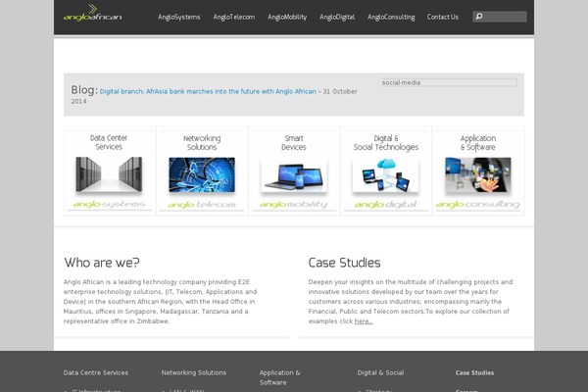Click the anglo consulting logo
Viewport: 588px width, 392px height.
478,205
